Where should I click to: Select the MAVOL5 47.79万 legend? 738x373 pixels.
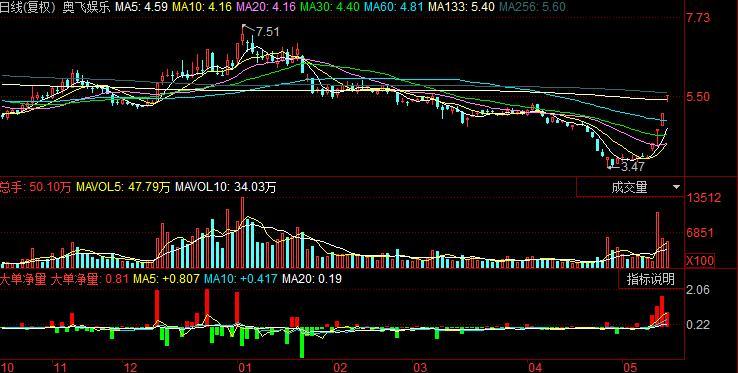(123, 187)
